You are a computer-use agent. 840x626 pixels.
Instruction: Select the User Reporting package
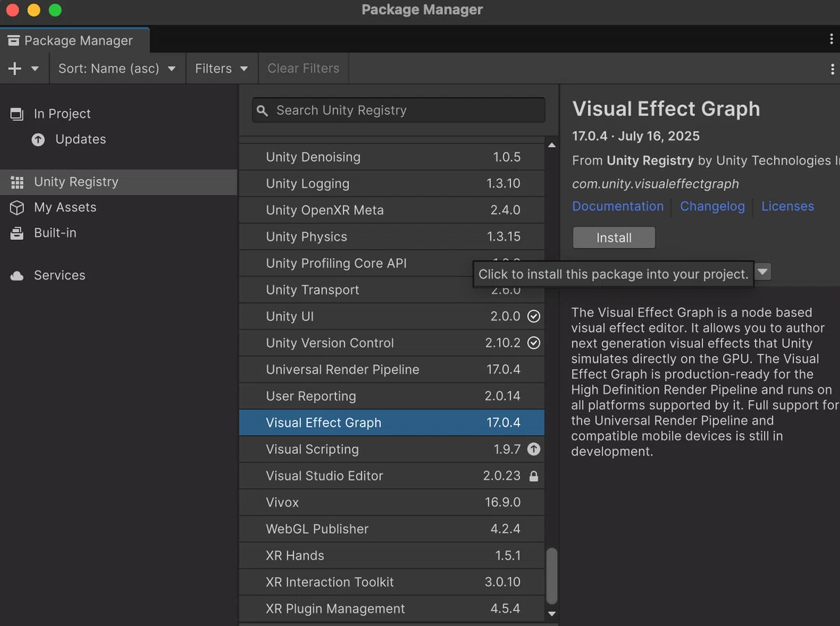click(x=391, y=397)
